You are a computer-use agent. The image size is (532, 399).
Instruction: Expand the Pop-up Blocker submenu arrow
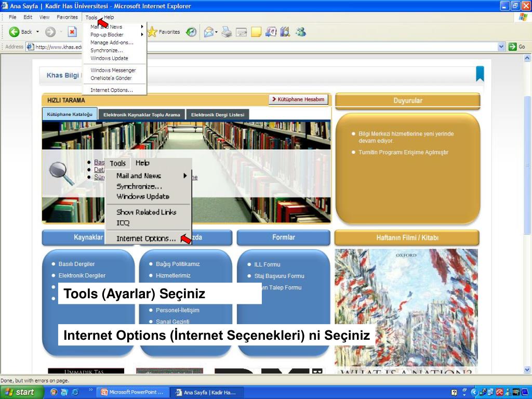(x=142, y=35)
